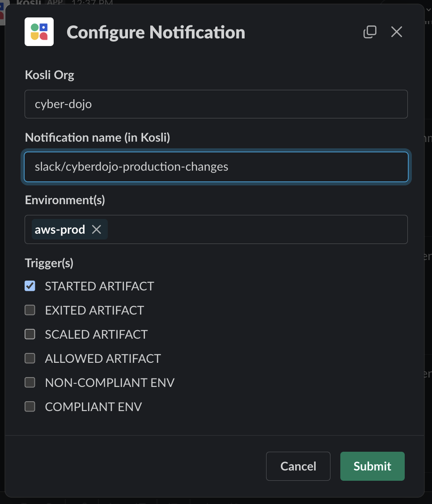Select COMPLIANT ENV checkbox
The width and height of the screenshot is (432, 504).
30,407
